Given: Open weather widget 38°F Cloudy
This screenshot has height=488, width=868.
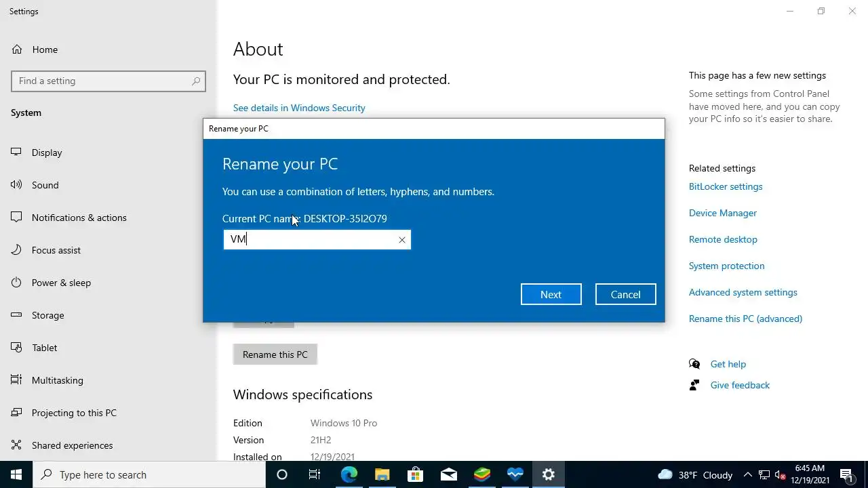Looking at the screenshot, I should (695, 474).
